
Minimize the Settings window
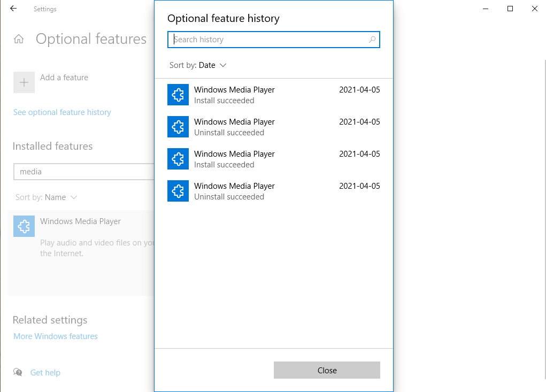[x=486, y=9]
